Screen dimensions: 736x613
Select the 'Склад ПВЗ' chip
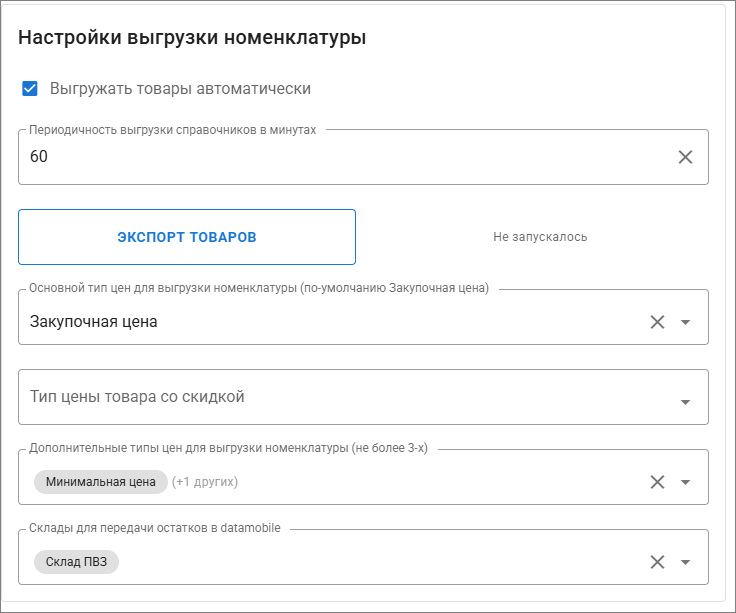[76, 562]
